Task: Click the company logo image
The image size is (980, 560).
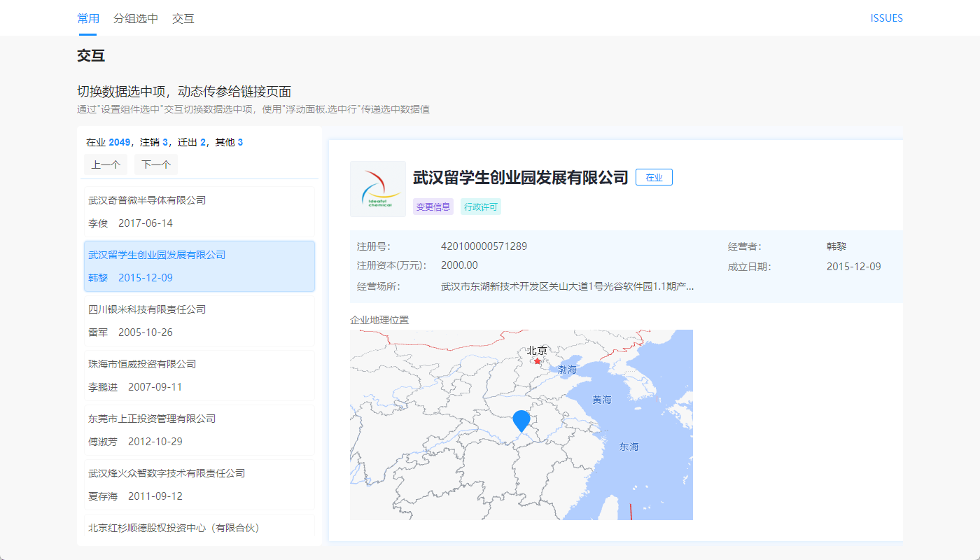Action: click(378, 188)
